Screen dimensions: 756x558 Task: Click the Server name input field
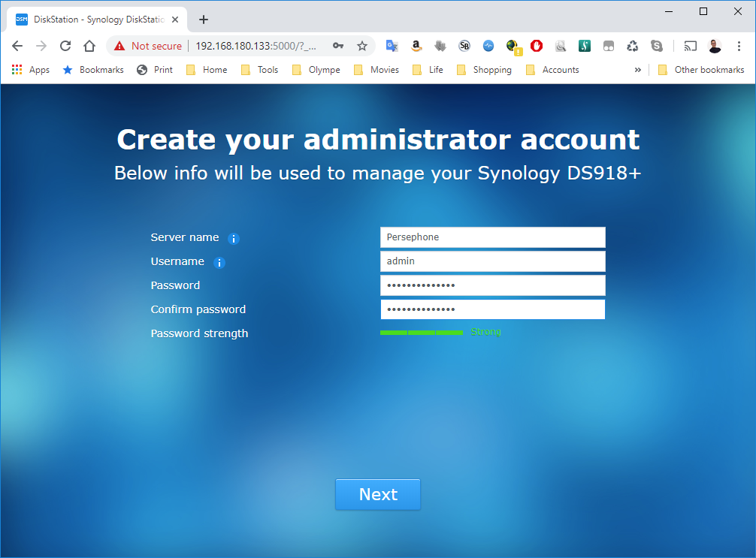[493, 237]
